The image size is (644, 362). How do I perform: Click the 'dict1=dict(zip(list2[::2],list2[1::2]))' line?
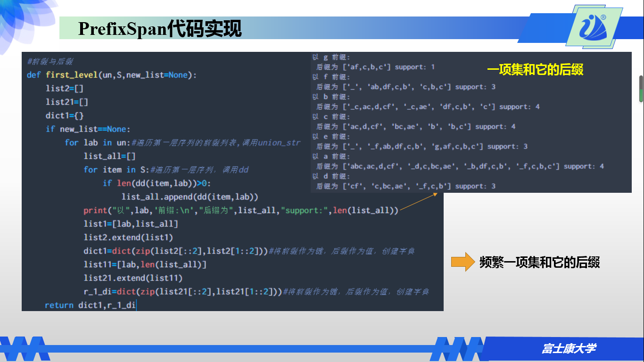249,251
